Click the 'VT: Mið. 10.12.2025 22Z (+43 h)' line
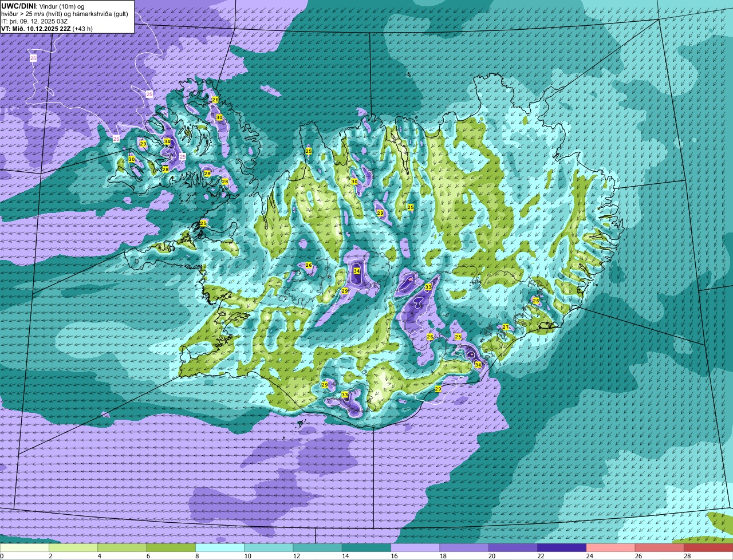 click(x=47, y=28)
